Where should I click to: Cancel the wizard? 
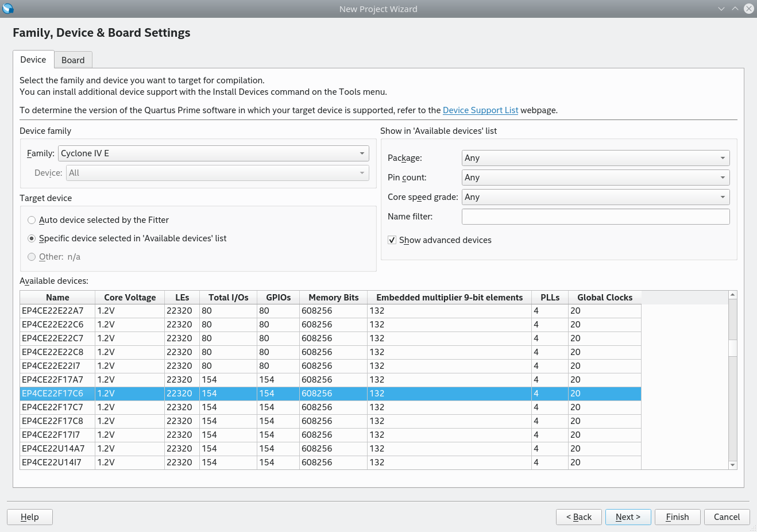click(727, 517)
